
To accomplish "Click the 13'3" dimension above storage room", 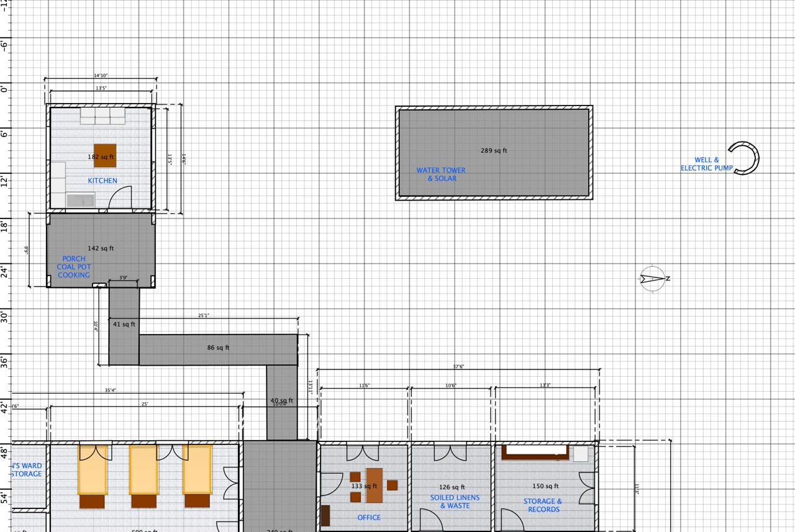I will [x=545, y=385].
